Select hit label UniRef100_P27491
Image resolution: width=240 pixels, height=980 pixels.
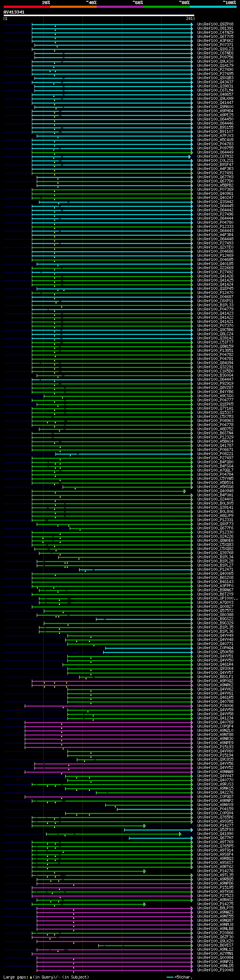point(215,173)
